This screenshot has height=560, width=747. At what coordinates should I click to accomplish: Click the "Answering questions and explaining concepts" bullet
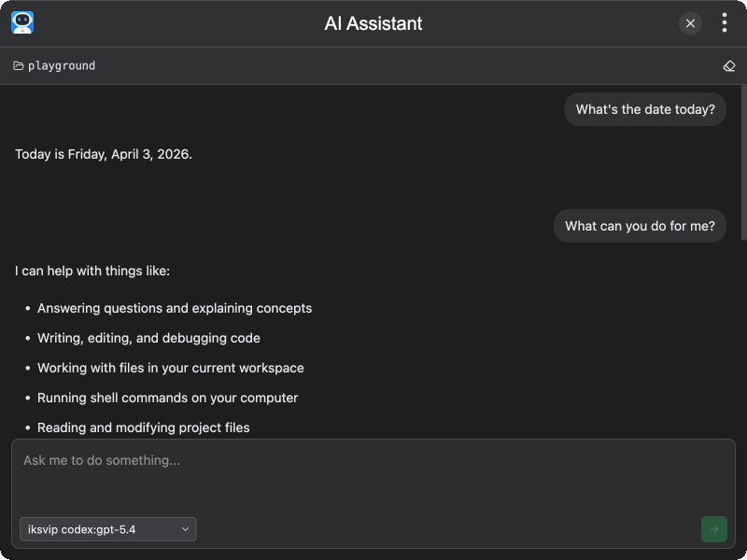(175, 308)
